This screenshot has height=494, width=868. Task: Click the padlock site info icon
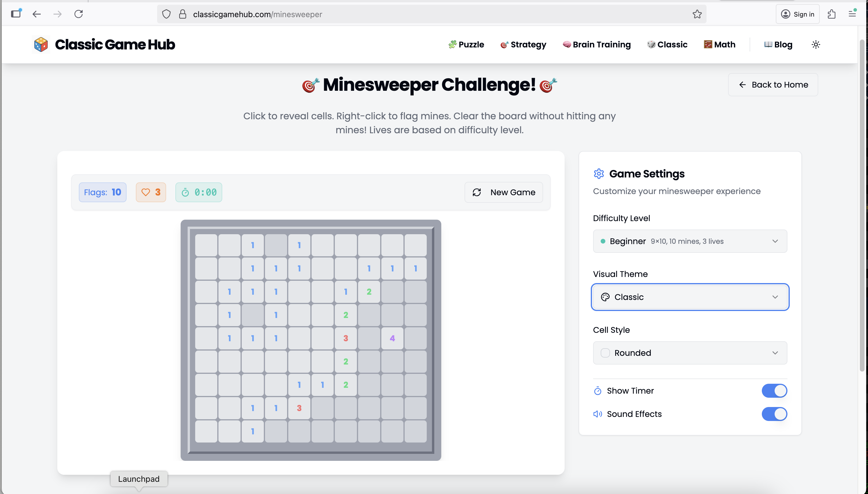(182, 14)
